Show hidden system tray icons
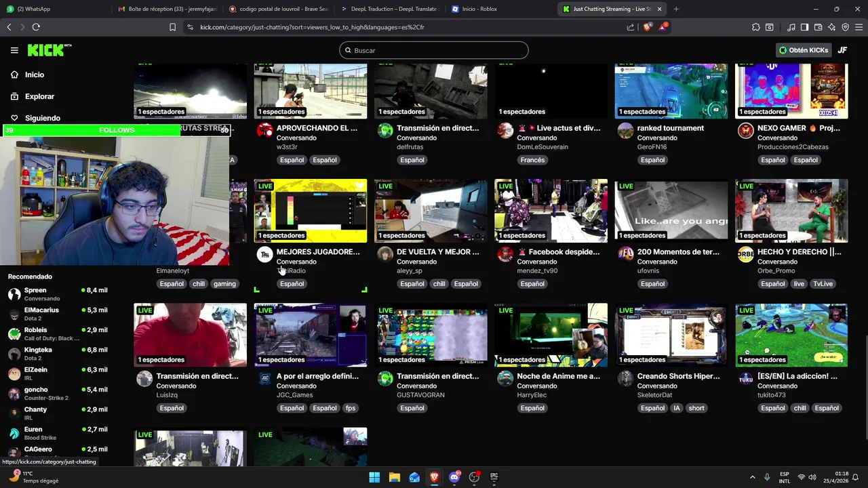Viewport: 868px width, 488px height. click(x=752, y=477)
